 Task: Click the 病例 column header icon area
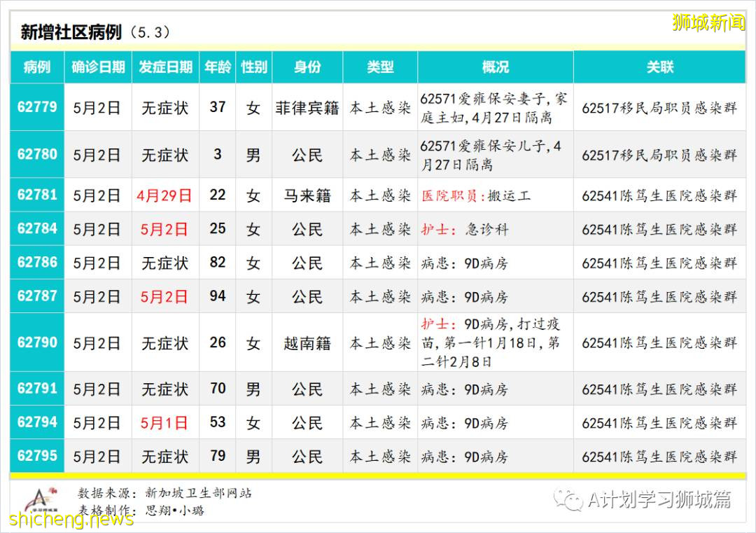click(36, 67)
